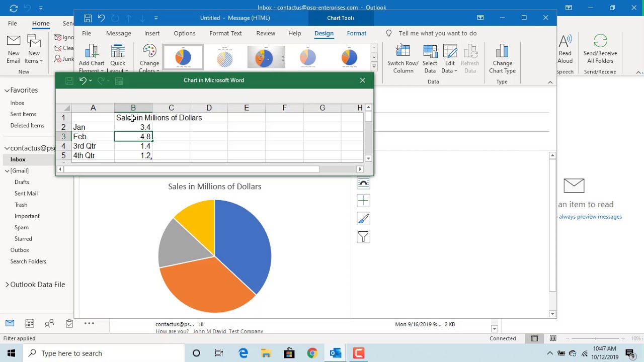The image size is (644, 362).
Task: Select the 3rd Qtr cell
Action: [93, 146]
